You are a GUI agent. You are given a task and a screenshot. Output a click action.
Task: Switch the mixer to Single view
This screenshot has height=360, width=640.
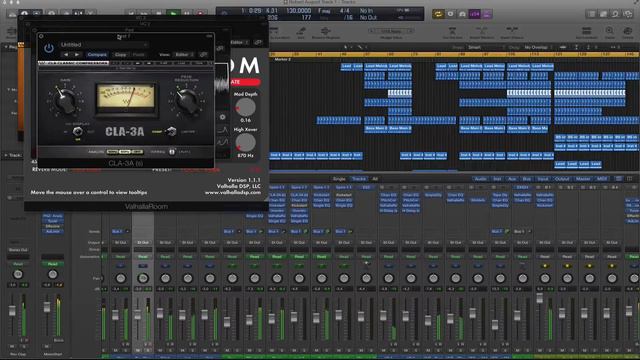[x=339, y=179]
